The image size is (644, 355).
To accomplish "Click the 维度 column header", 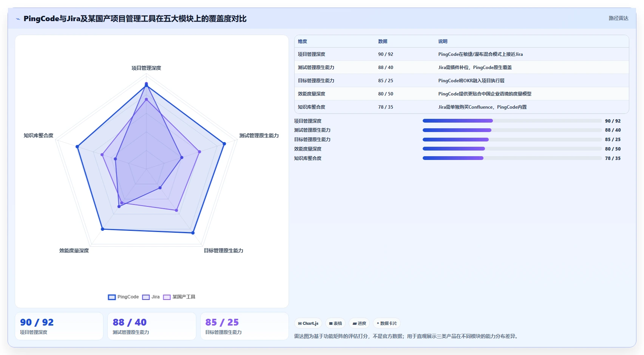I will click(303, 41).
